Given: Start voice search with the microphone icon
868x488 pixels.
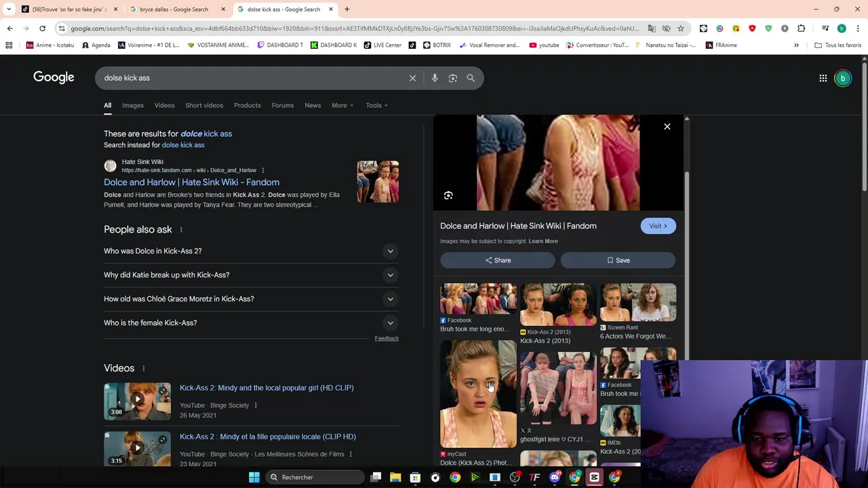Looking at the screenshot, I should [435, 78].
